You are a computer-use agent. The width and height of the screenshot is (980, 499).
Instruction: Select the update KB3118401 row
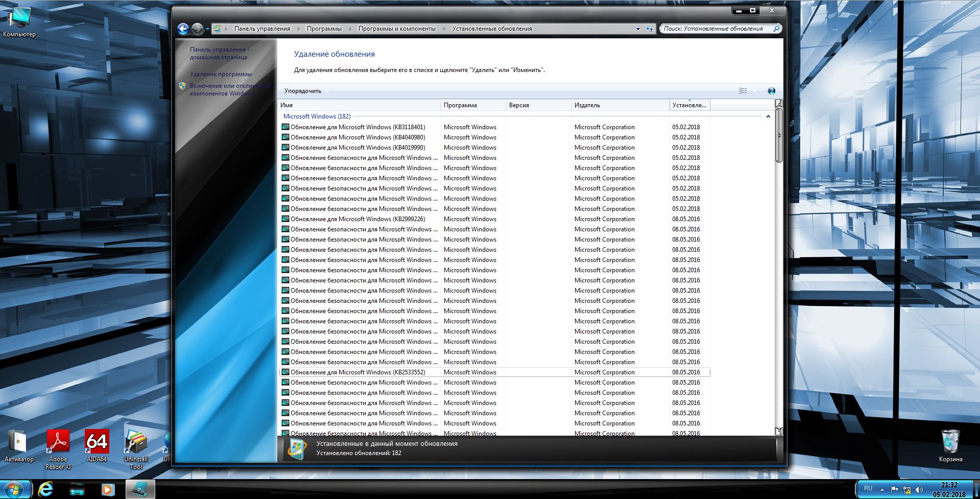coord(494,127)
